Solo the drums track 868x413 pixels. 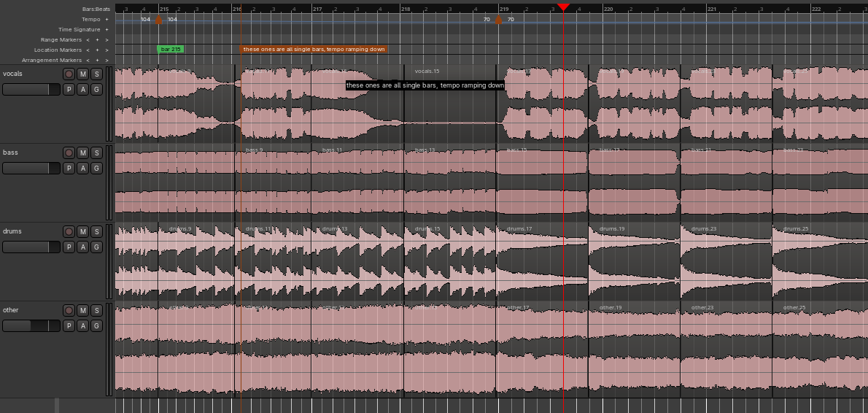pyautogui.click(x=96, y=231)
